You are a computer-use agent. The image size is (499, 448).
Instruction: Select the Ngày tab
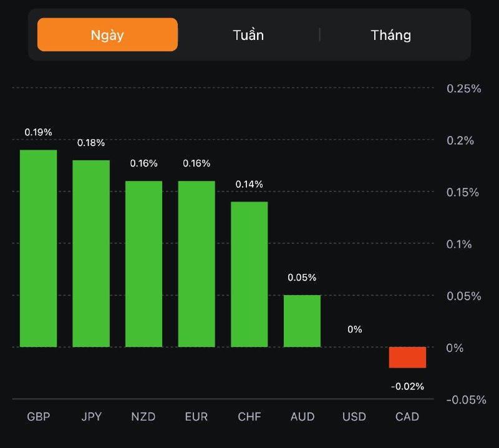point(107,34)
